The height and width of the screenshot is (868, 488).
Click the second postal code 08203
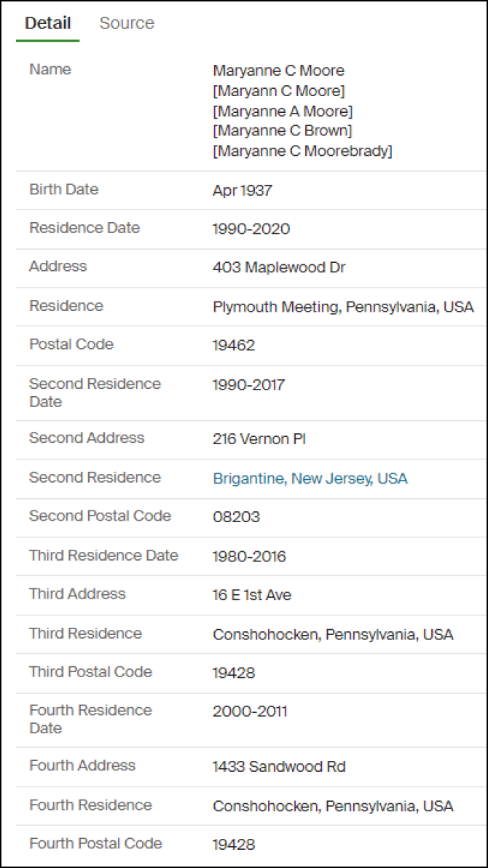pos(236,518)
